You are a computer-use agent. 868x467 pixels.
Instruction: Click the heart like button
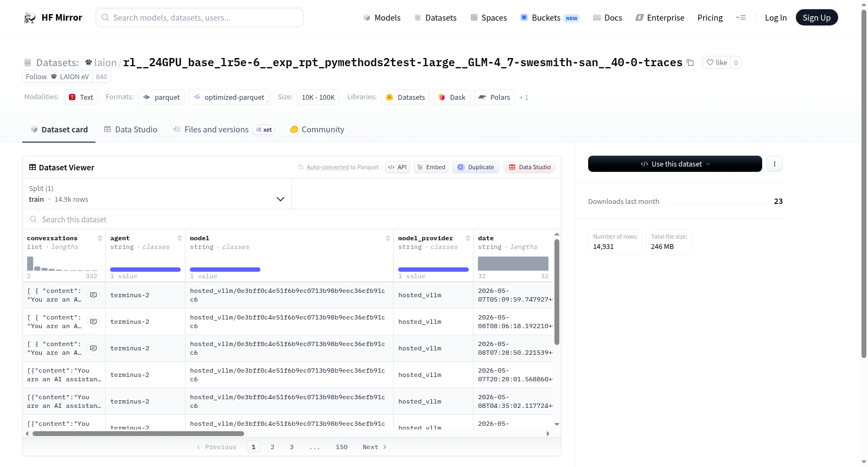point(717,62)
